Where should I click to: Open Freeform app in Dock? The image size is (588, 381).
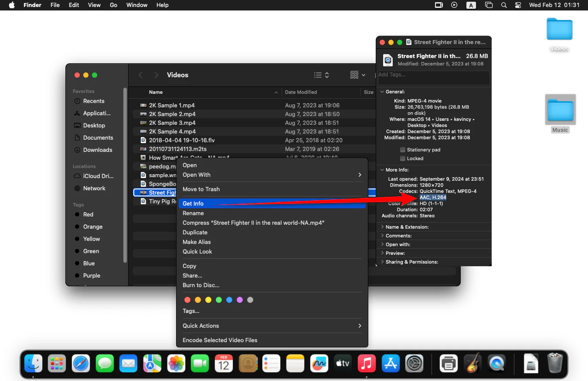coord(319,364)
